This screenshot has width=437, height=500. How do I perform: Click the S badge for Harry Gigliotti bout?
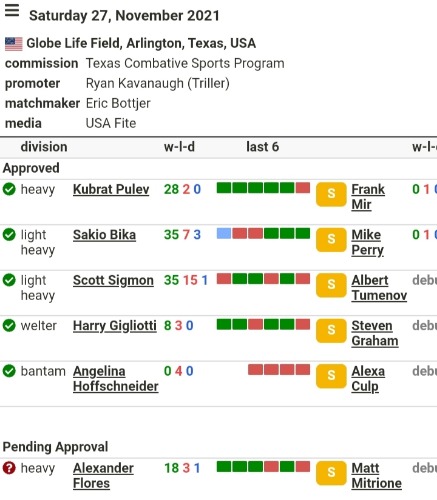coord(331,331)
